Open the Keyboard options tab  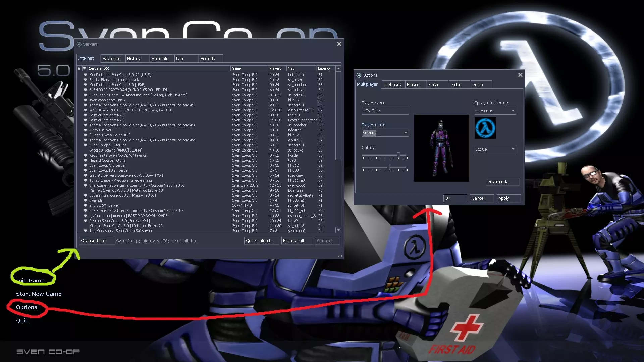click(392, 85)
